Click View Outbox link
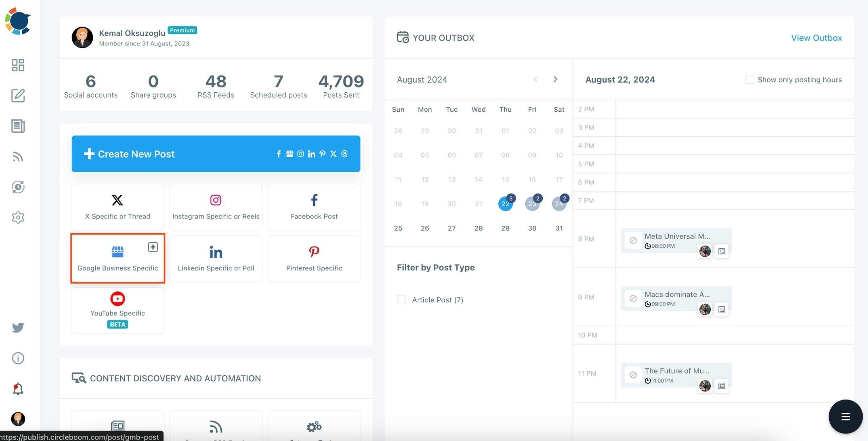 click(816, 37)
